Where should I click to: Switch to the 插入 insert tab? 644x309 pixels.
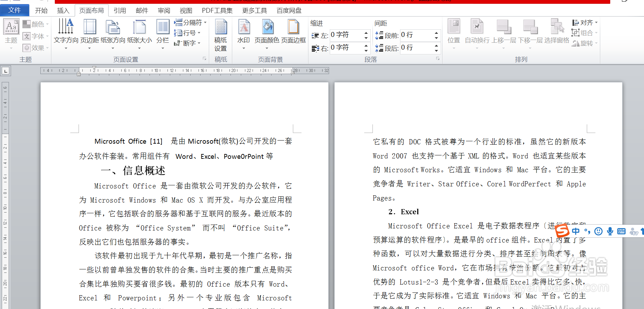pos(63,11)
